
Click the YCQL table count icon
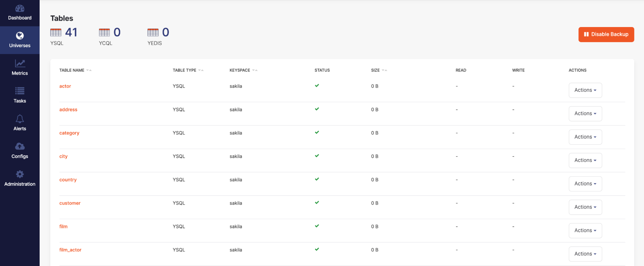pyautogui.click(x=104, y=33)
